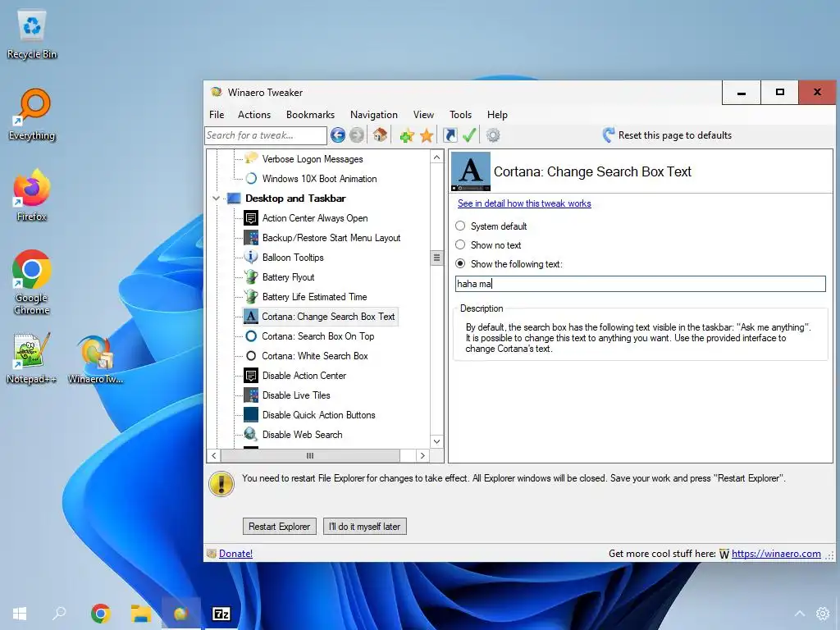The width and height of the screenshot is (840, 630).
Task: Click Reset this page to defaults
Action: click(667, 135)
